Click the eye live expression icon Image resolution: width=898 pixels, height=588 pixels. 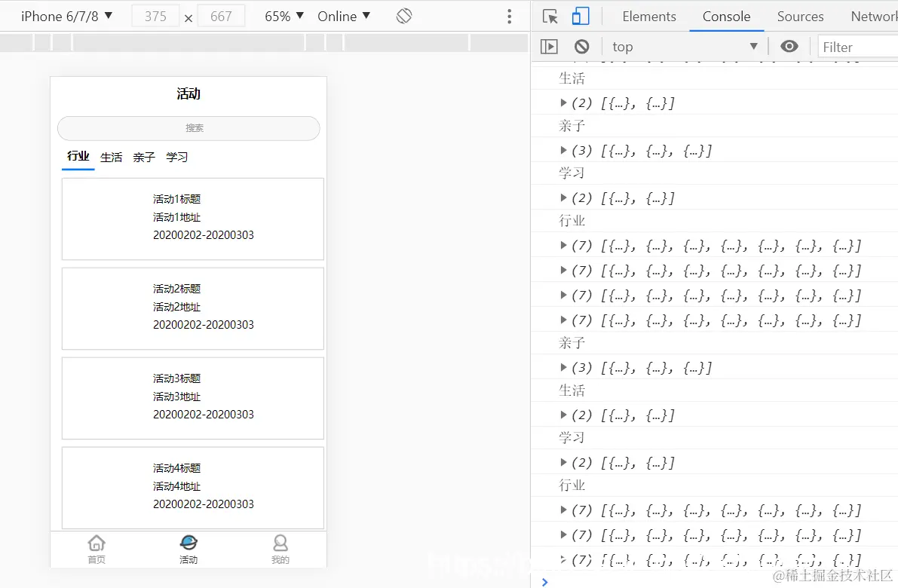tap(789, 47)
